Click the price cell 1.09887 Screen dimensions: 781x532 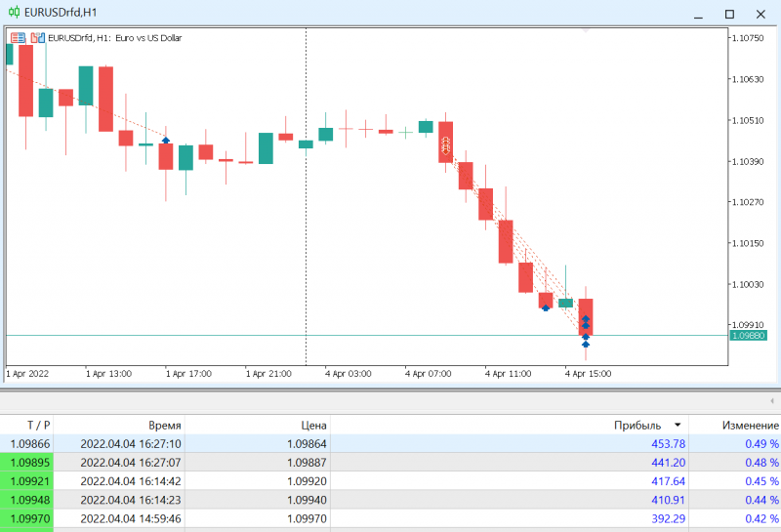click(307, 463)
